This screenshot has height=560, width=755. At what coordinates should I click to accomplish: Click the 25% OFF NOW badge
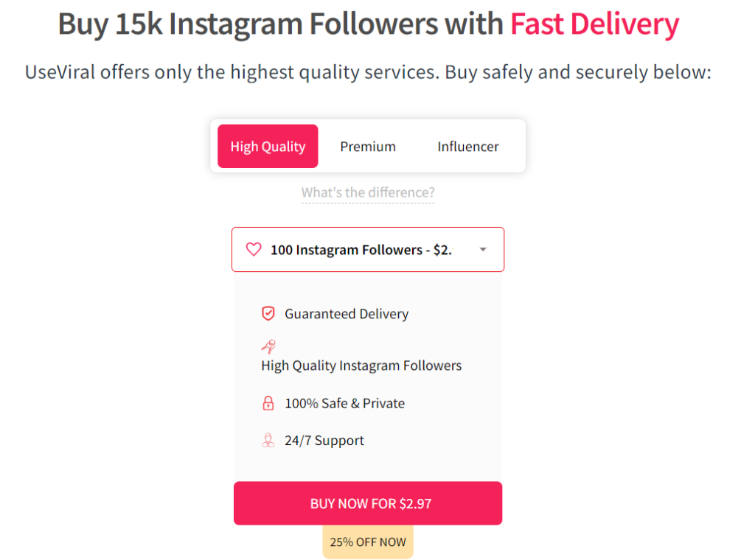pos(368,542)
